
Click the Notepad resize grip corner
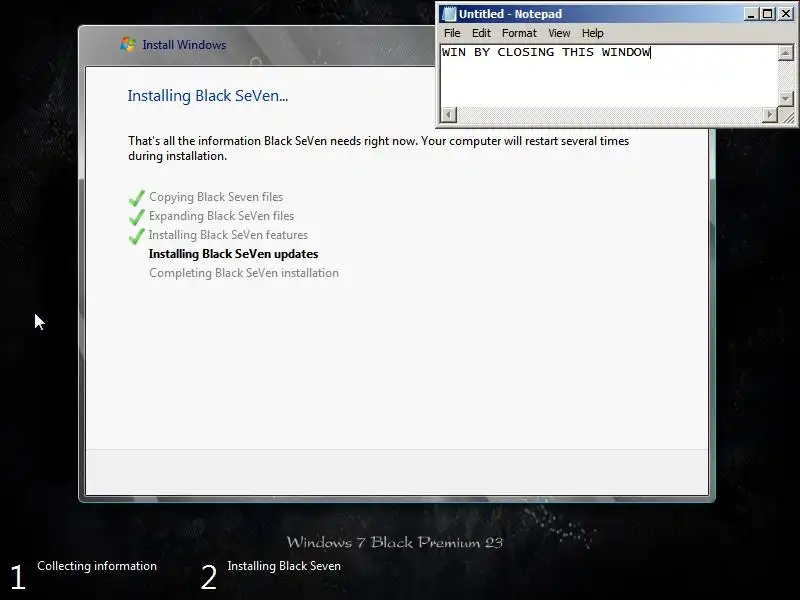point(787,116)
